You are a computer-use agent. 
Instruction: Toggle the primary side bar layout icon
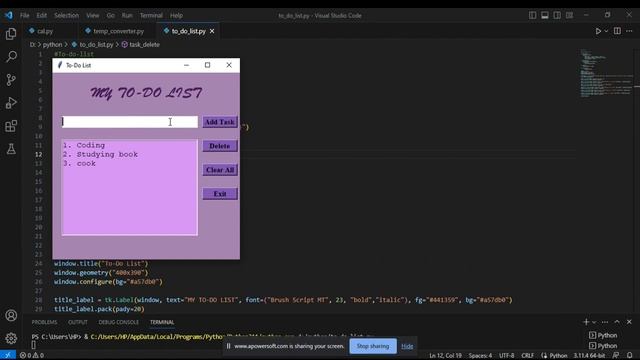(533, 15)
